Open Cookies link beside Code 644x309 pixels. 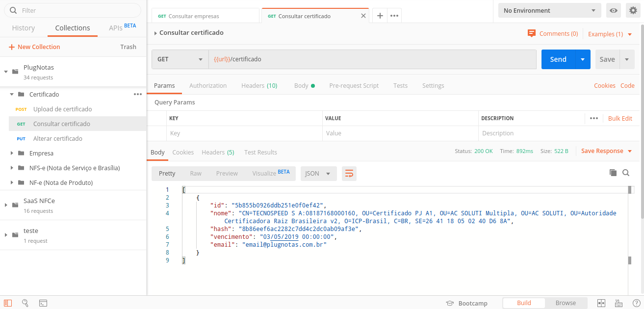click(x=604, y=85)
